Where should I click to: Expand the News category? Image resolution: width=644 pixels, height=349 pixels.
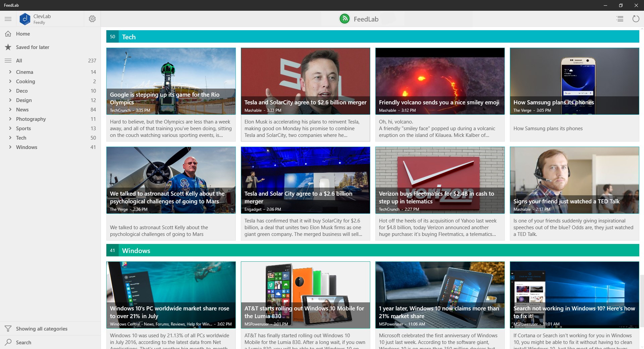click(x=10, y=109)
